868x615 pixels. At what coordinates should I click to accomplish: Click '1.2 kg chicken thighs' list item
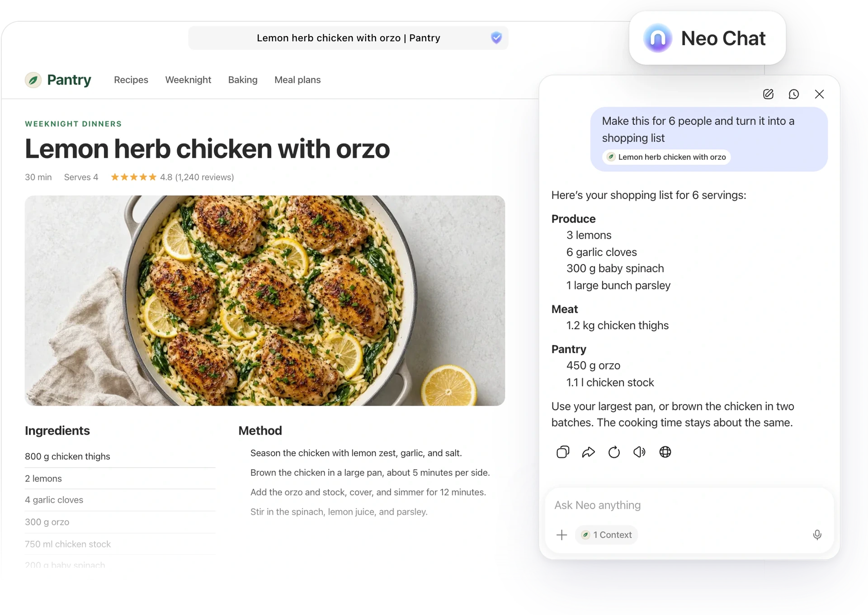click(x=617, y=326)
